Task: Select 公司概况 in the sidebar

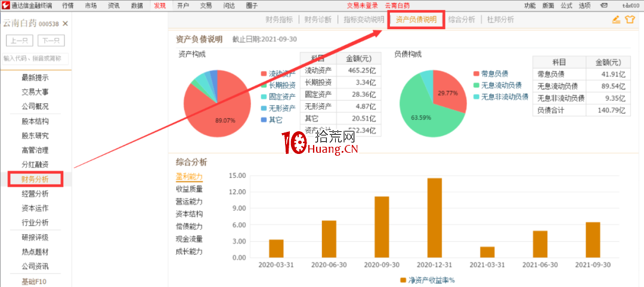Action: click(x=35, y=106)
